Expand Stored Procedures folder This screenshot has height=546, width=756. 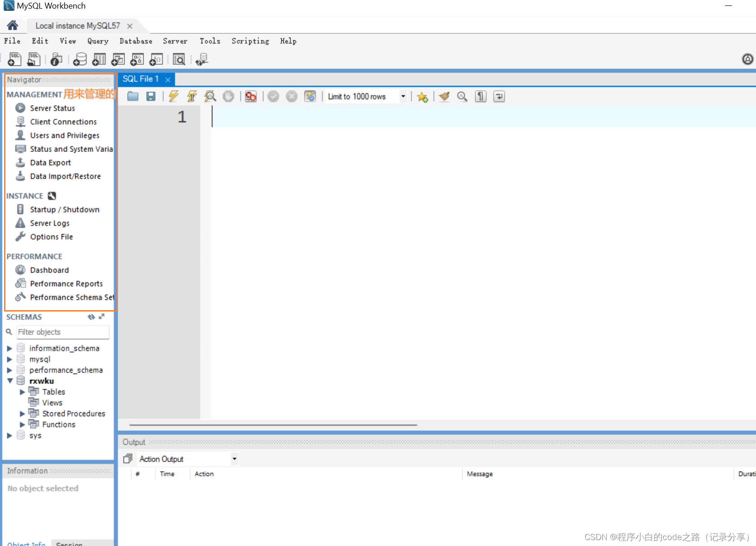22,414
